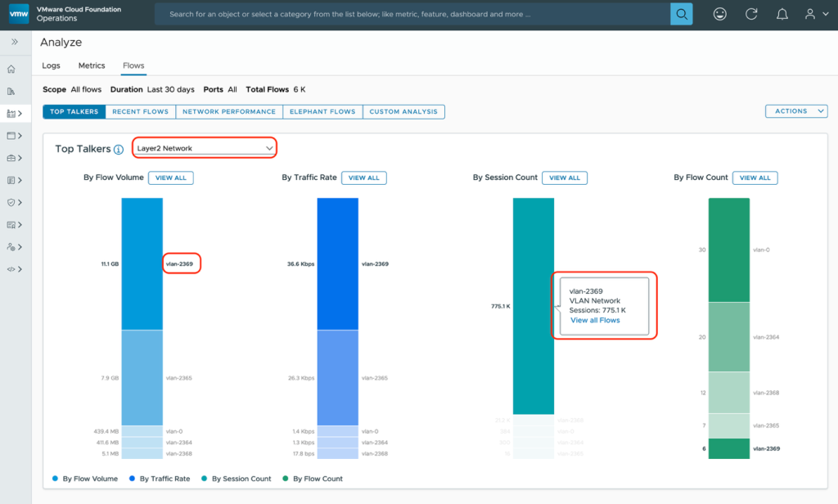Click the code brackets icon in sidebar

[x=11, y=268]
